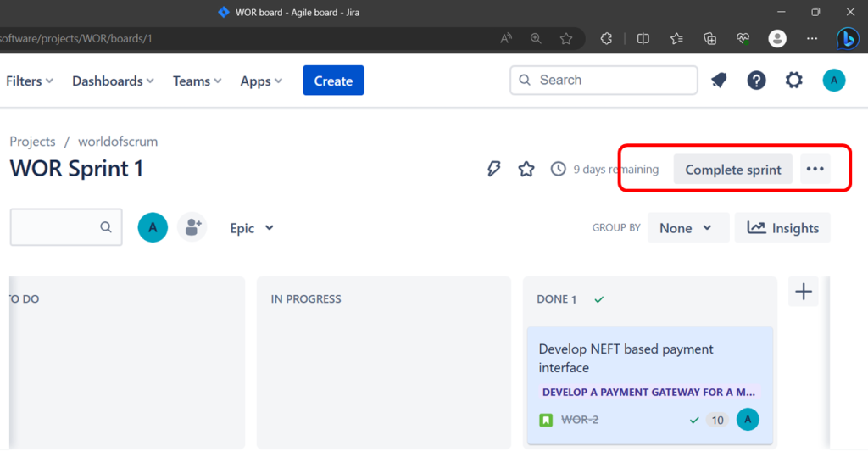The width and height of the screenshot is (868, 474).
Task: Click the WOR Sprint 1 title
Action: [76, 169]
